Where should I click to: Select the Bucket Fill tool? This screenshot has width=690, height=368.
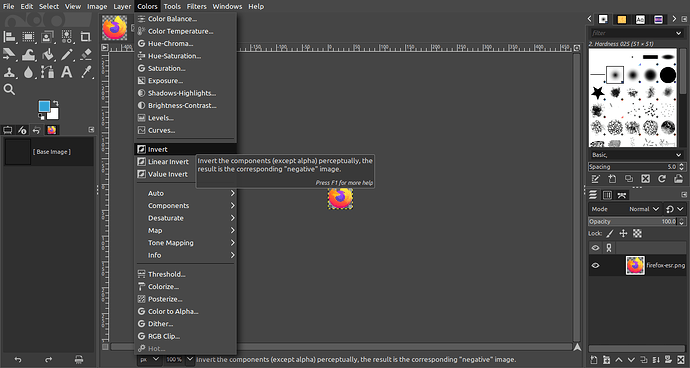[48, 55]
